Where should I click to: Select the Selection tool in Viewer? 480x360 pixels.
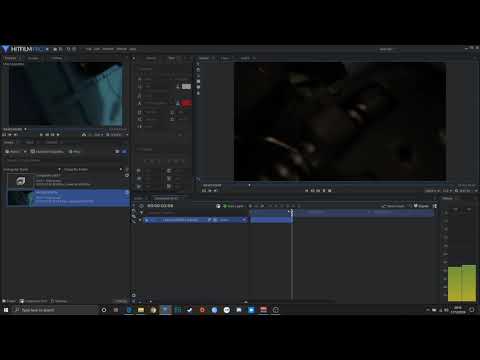(x=198, y=64)
